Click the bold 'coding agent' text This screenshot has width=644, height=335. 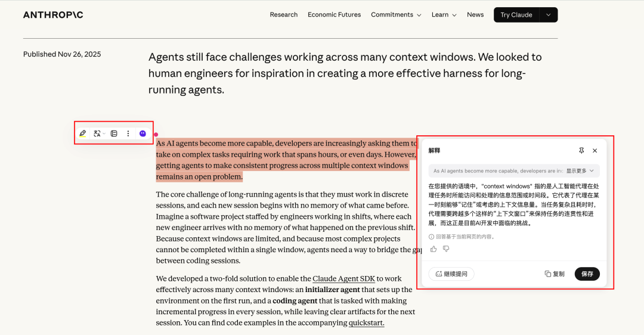[295, 301]
